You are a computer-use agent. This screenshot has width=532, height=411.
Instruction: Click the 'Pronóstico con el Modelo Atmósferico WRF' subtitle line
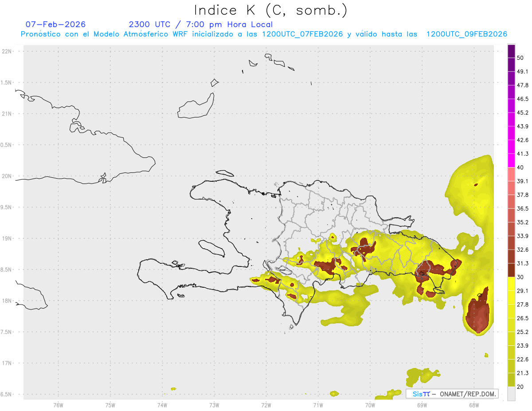[264, 34]
